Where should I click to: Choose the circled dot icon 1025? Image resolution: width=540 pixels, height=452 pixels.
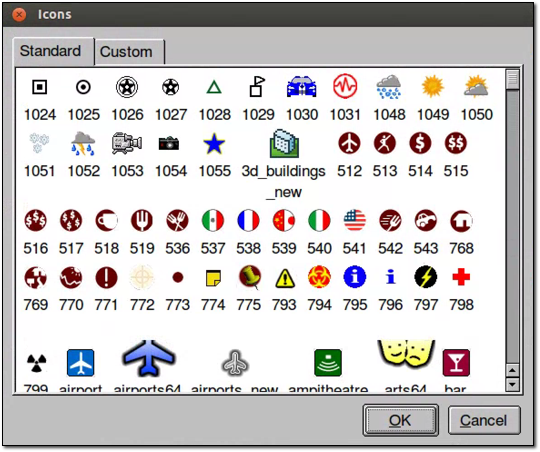point(83,87)
